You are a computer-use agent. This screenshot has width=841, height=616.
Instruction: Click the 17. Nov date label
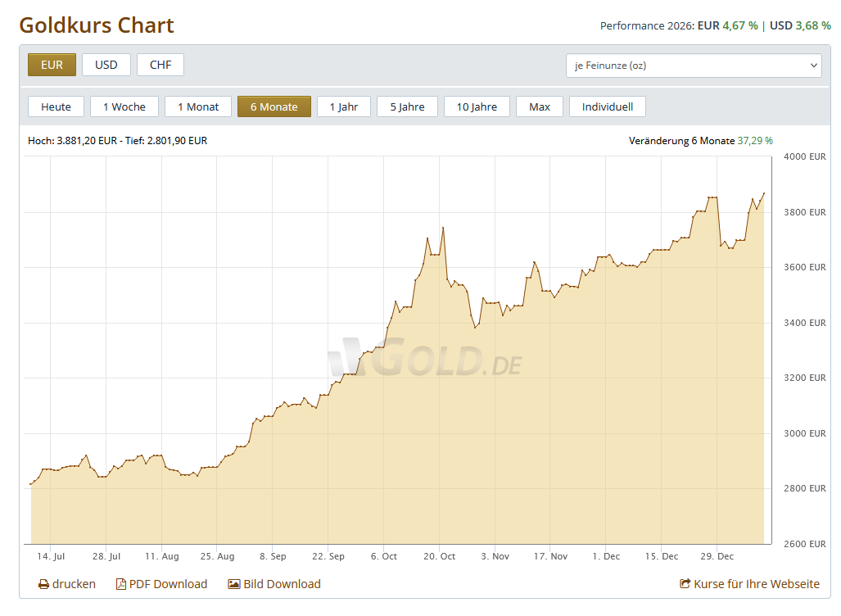[x=550, y=556]
